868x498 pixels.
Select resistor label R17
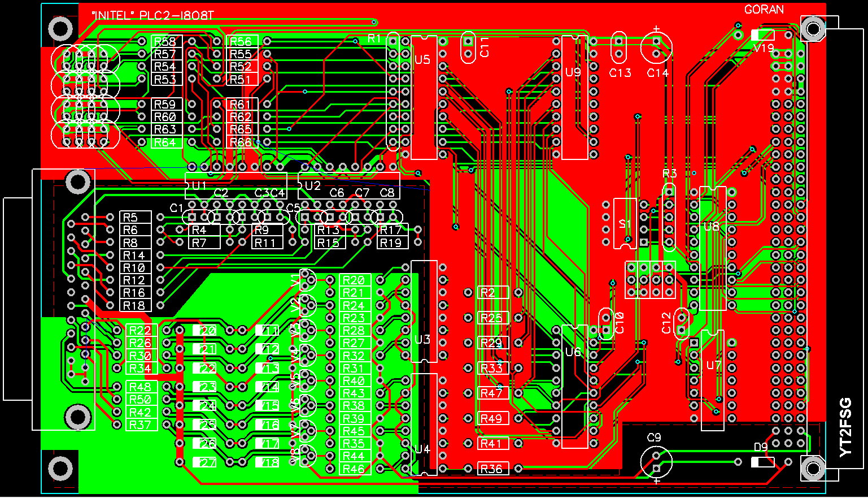[x=391, y=230]
